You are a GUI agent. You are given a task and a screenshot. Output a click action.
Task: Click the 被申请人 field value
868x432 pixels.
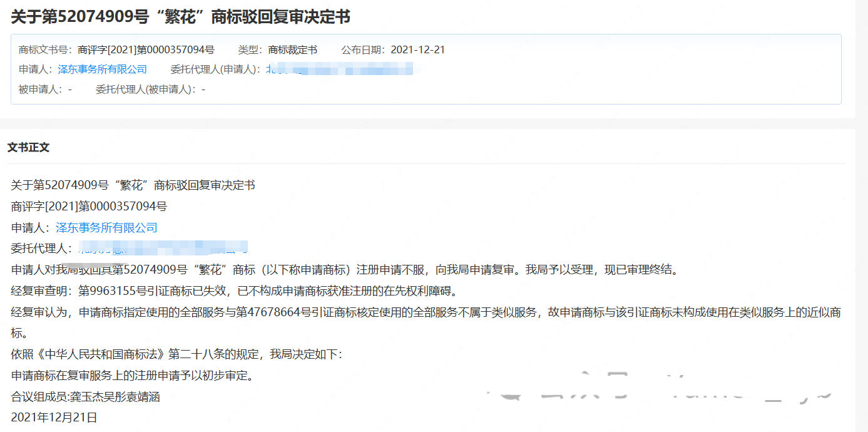point(70,90)
